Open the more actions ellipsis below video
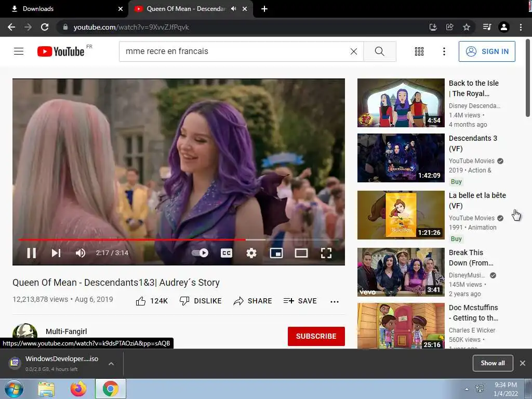The image size is (532, 399). [x=335, y=302]
